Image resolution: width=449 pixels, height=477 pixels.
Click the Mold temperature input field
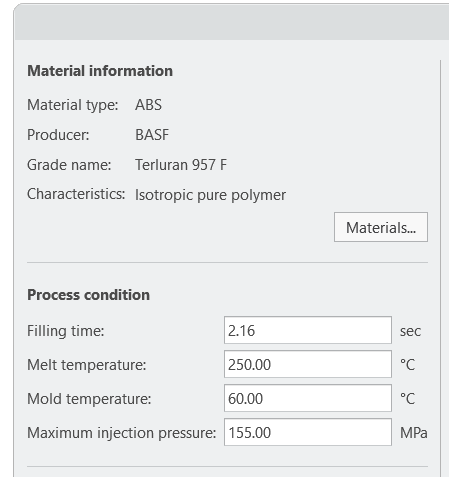coord(308,398)
